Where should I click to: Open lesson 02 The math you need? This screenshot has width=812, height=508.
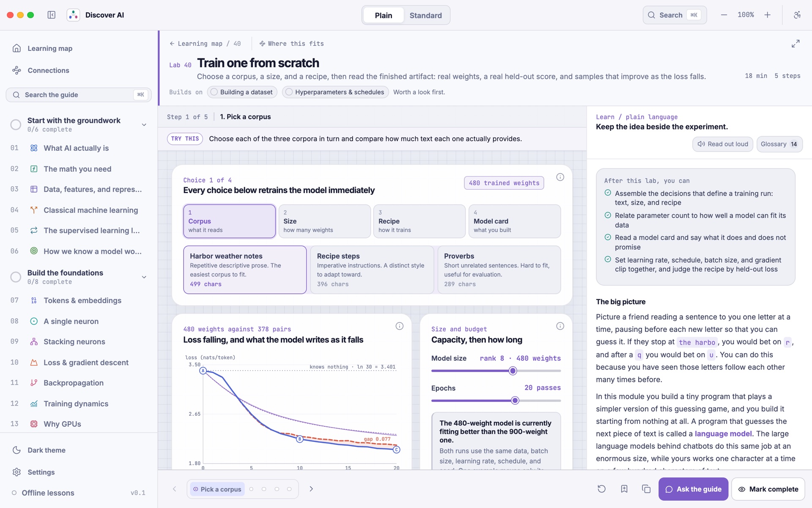pos(79,169)
